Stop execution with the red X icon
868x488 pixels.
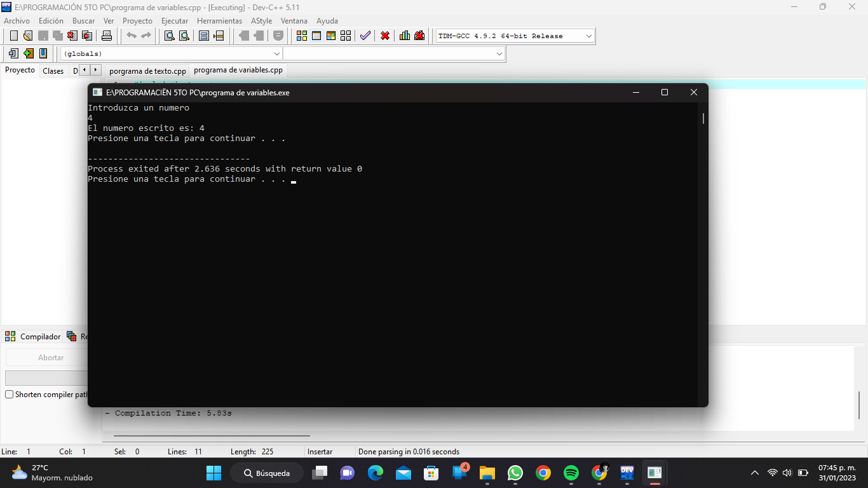[x=385, y=36]
